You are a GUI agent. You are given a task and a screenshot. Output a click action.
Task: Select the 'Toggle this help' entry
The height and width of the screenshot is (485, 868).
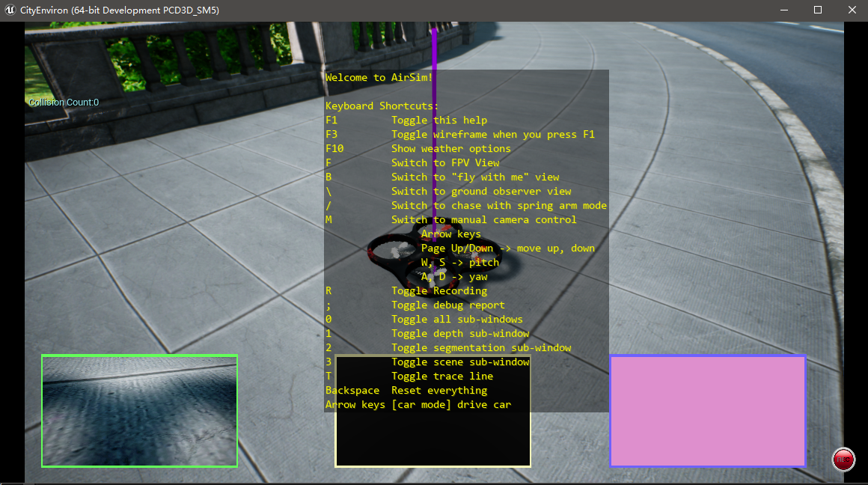pyautogui.click(x=439, y=120)
